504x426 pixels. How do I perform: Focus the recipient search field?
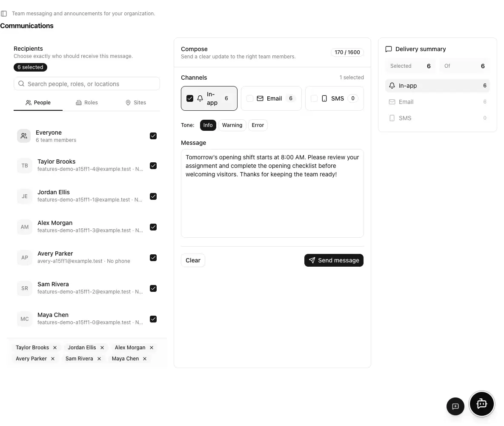click(87, 83)
